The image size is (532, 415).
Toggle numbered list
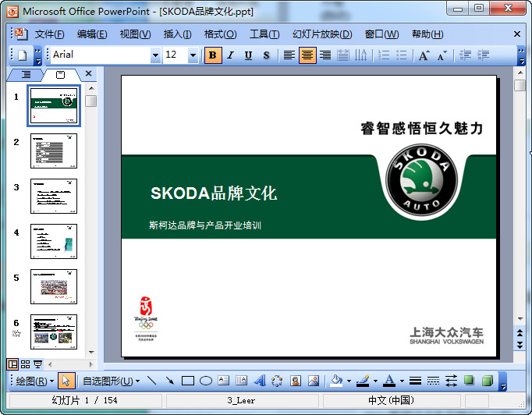click(384, 55)
